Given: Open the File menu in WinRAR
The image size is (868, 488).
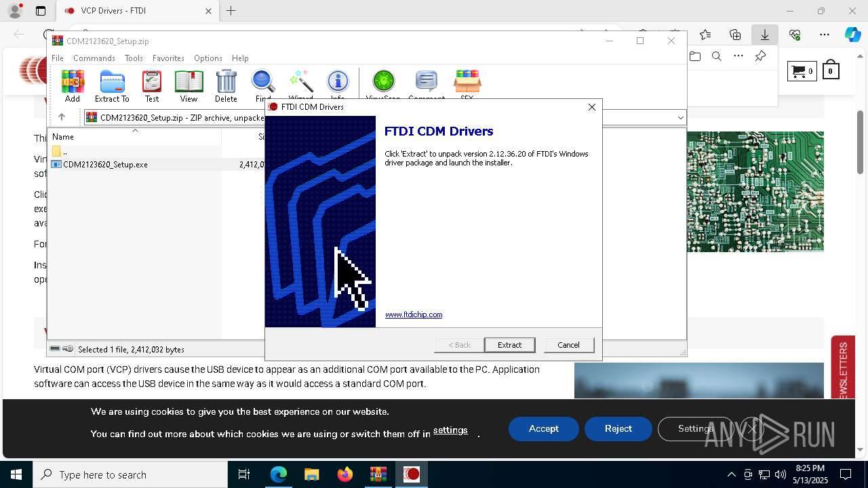Looking at the screenshot, I should (x=58, y=58).
